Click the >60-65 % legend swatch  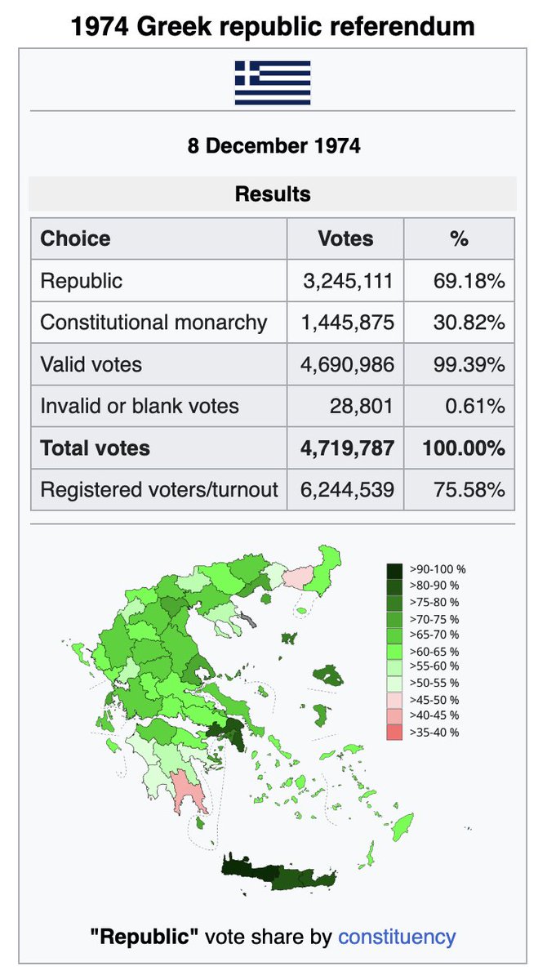pos(395,651)
